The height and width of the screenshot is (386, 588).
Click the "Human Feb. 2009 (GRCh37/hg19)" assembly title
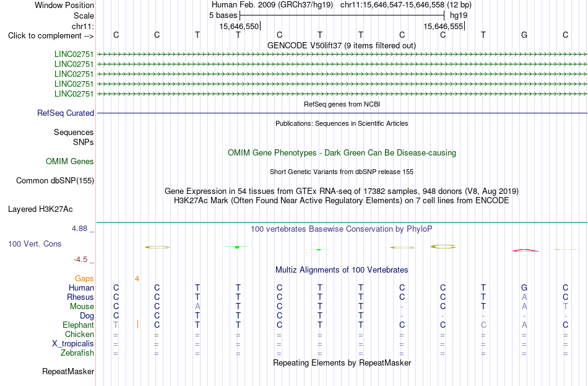pos(272,5)
